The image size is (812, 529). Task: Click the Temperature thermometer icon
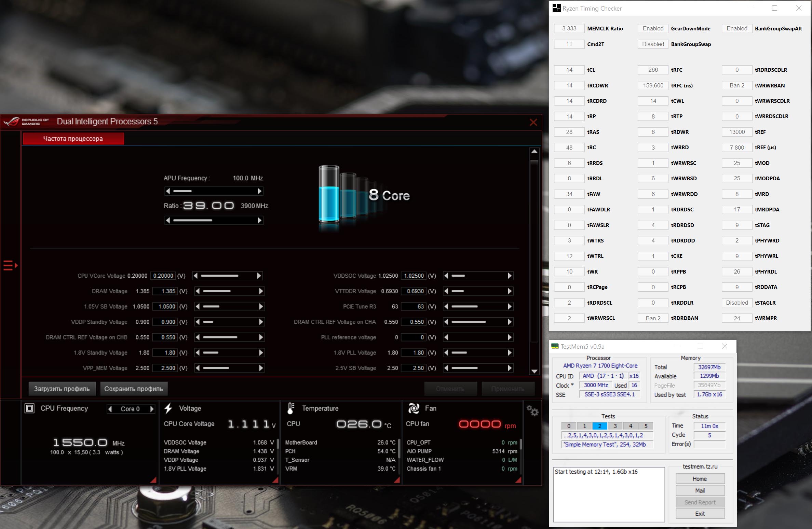pos(291,408)
